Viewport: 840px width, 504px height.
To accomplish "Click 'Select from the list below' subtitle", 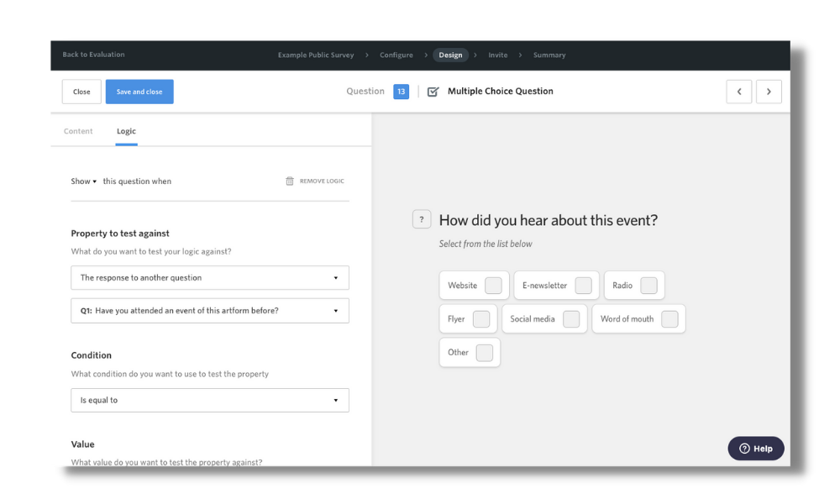I will click(x=486, y=244).
